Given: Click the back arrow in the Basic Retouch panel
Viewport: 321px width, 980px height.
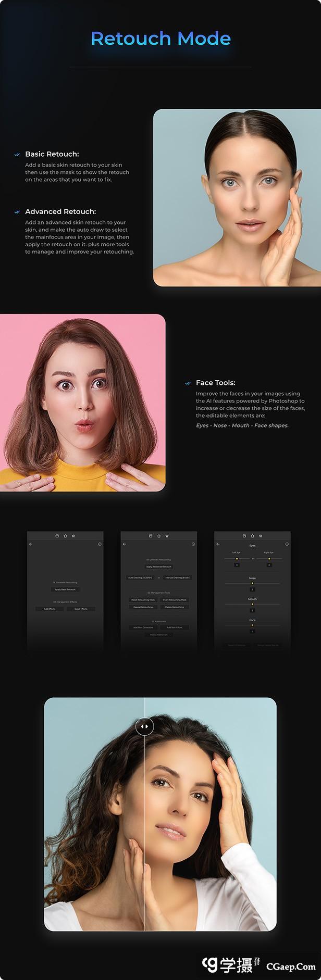Looking at the screenshot, I should [31, 544].
